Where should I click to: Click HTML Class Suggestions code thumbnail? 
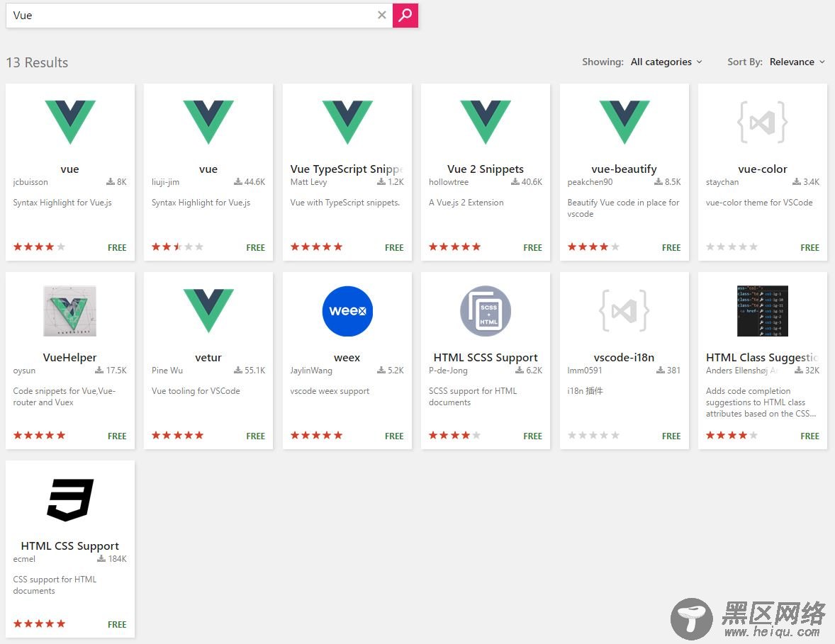(763, 311)
